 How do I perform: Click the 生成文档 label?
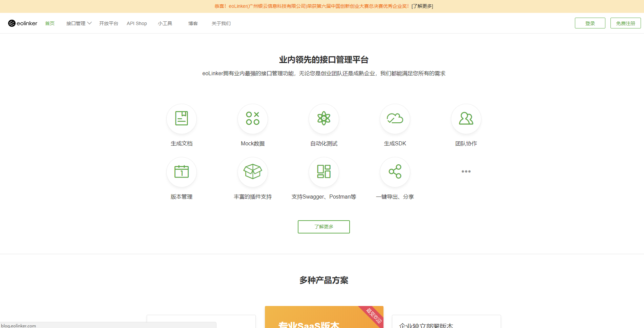pos(182,144)
